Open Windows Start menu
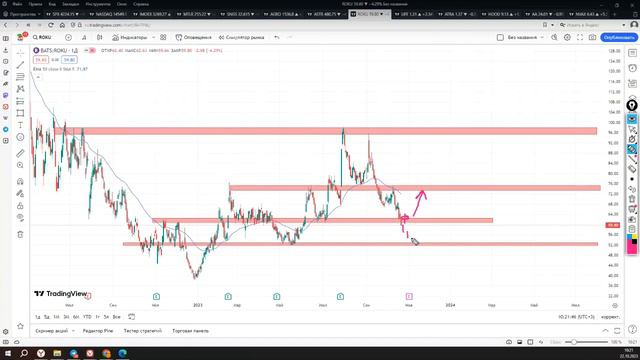This screenshot has width=640, height=360. (x=8, y=353)
